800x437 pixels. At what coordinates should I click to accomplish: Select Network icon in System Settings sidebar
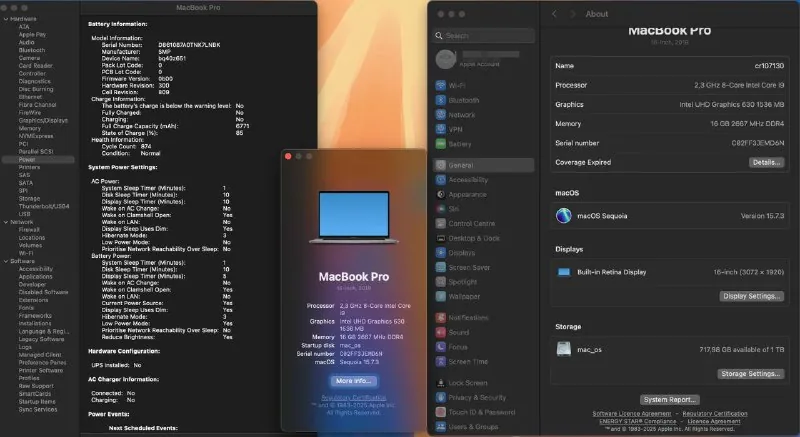441,115
